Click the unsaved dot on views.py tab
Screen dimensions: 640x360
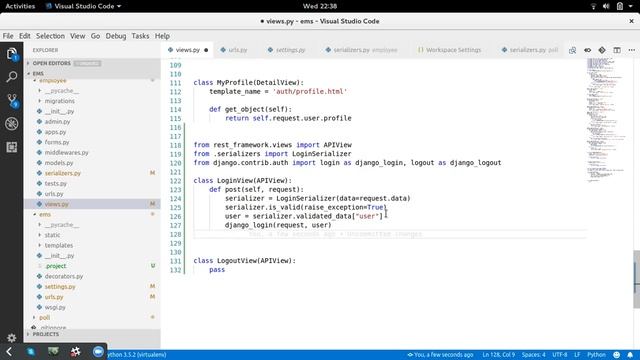pos(206,50)
